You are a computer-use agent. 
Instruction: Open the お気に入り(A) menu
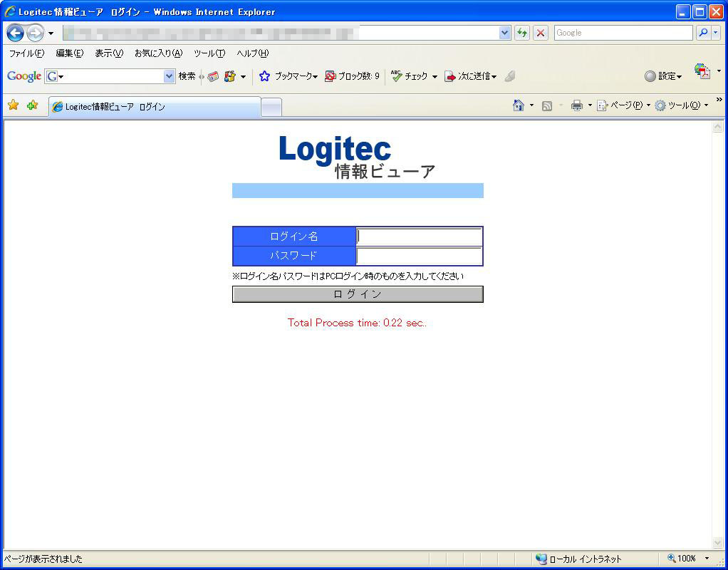click(x=159, y=53)
